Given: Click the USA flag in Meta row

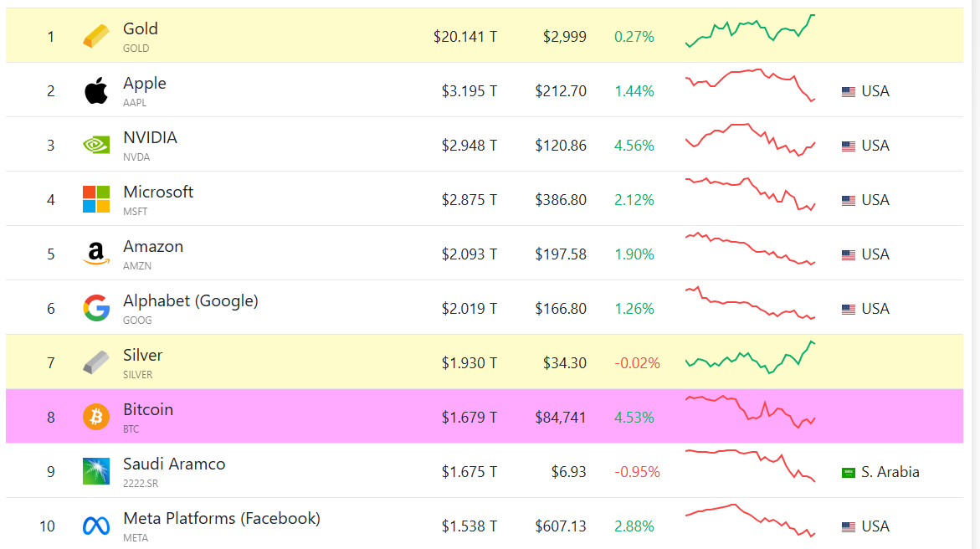Looking at the screenshot, I should (848, 527).
